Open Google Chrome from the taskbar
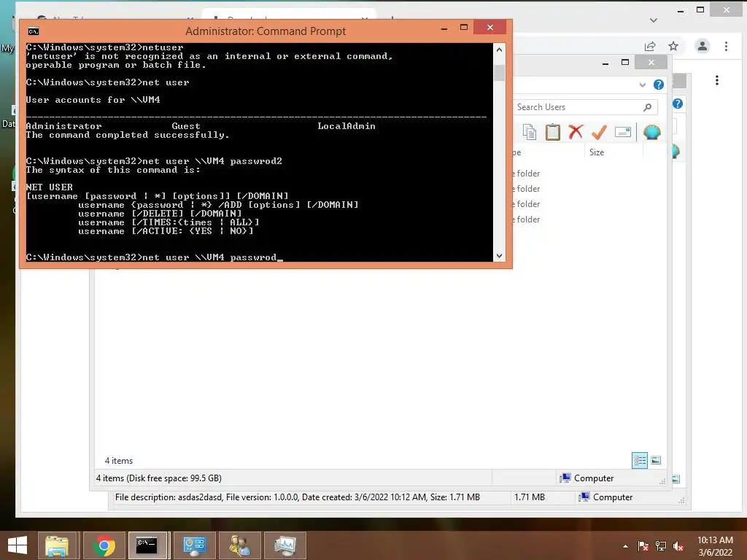Screen dimensions: 747x560 104,545
